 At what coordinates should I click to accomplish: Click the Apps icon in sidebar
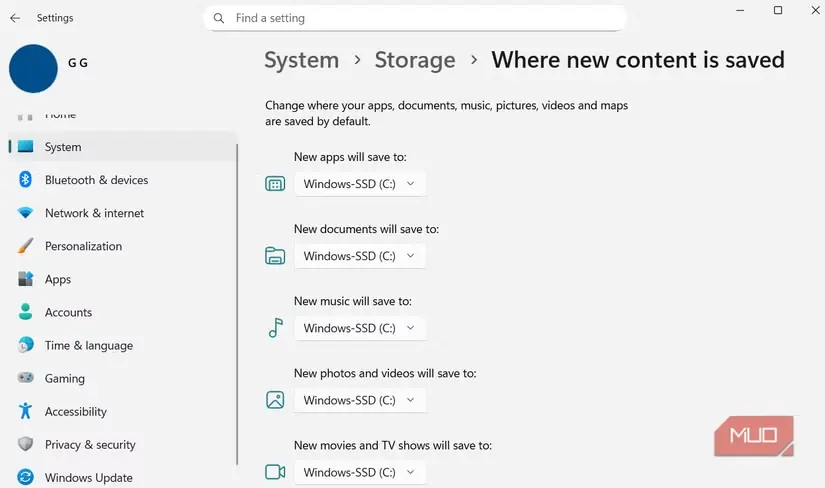(25, 279)
